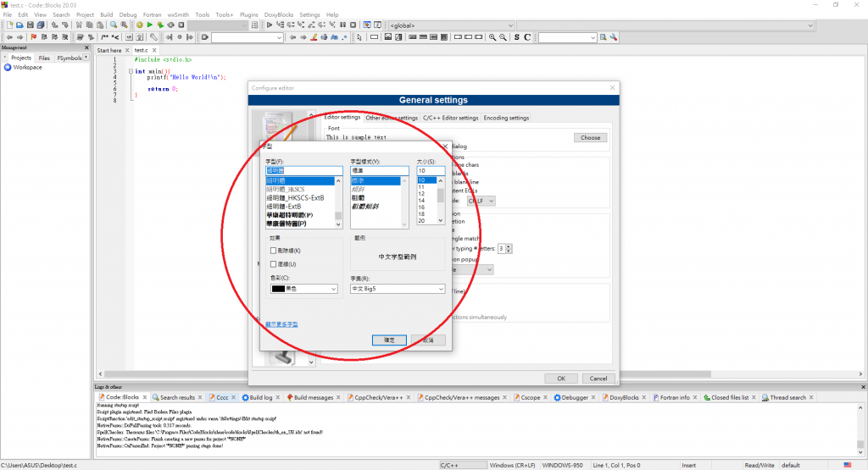Click the Abort build icon
This screenshot has width=868, height=470.
[x=181, y=25]
